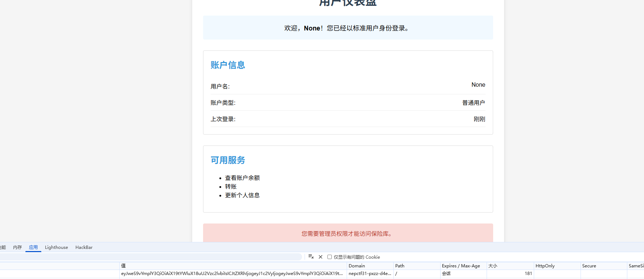
Task: Select the cookie value starting with eyJweS9v
Action: (x=232, y=274)
